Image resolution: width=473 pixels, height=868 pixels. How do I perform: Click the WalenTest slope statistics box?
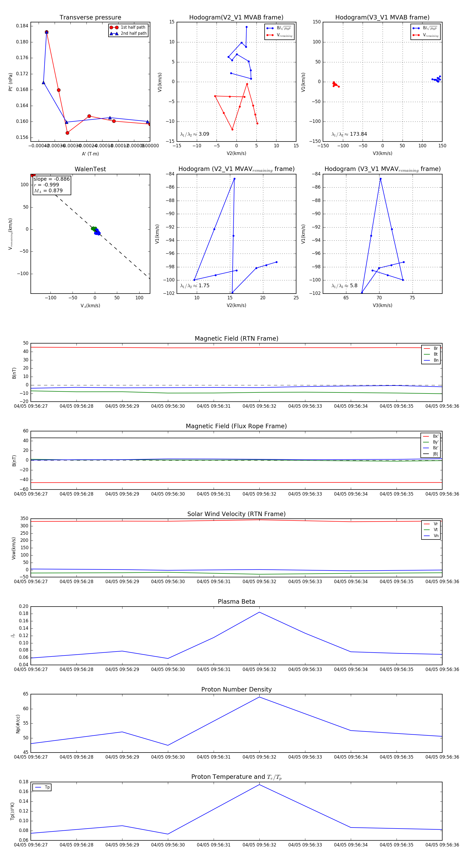pyautogui.click(x=52, y=185)
